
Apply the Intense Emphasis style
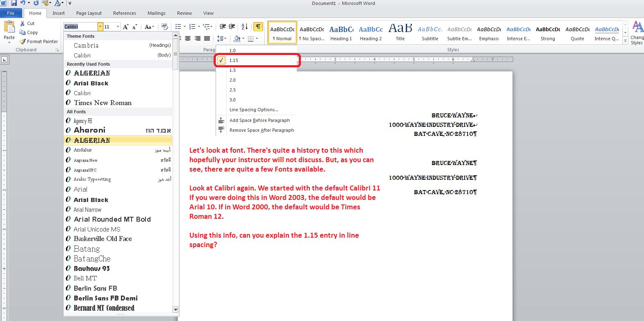tap(518, 32)
